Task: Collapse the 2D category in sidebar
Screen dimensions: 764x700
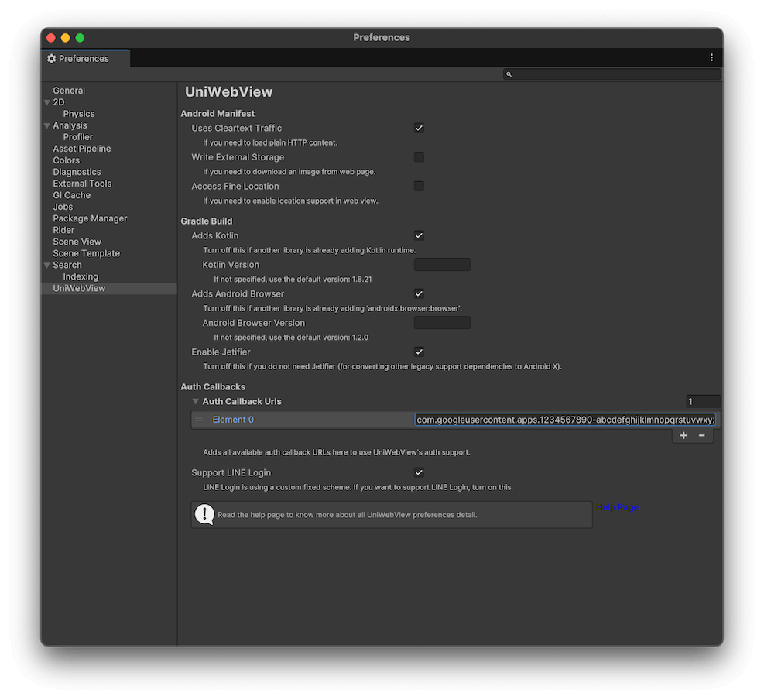Action: click(47, 102)
